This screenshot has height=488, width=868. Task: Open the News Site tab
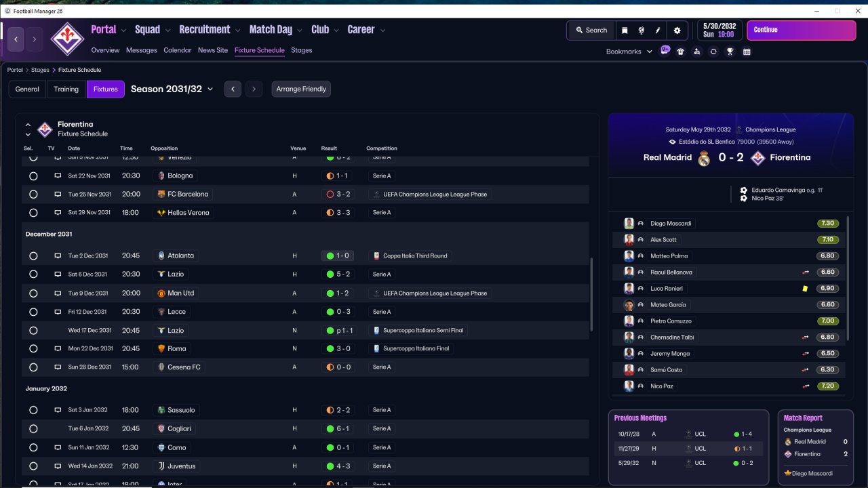[213, 50]
